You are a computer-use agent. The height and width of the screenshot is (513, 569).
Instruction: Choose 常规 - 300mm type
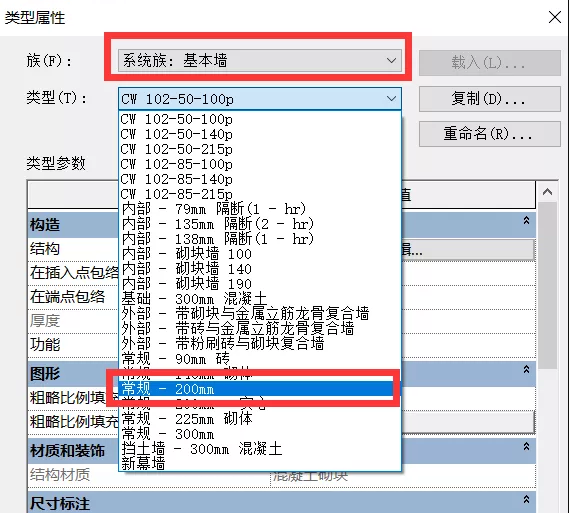coord(260,434)
